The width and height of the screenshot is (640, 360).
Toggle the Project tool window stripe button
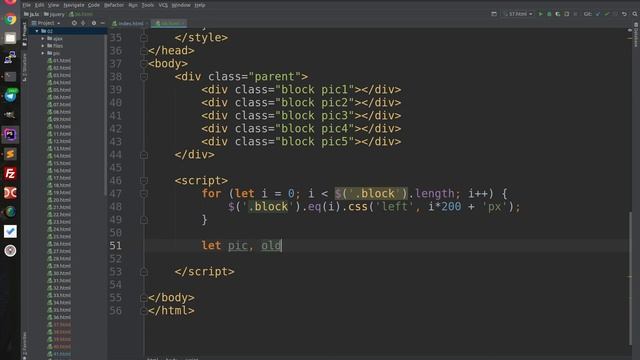(24, 34)
